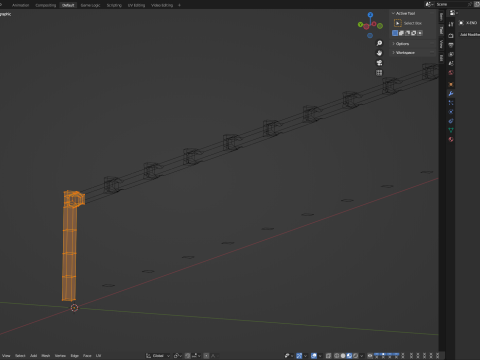Open the Scene properties tab icon
Screen dimensions: 480x360
pyautogui.click(x=451, y=63)
